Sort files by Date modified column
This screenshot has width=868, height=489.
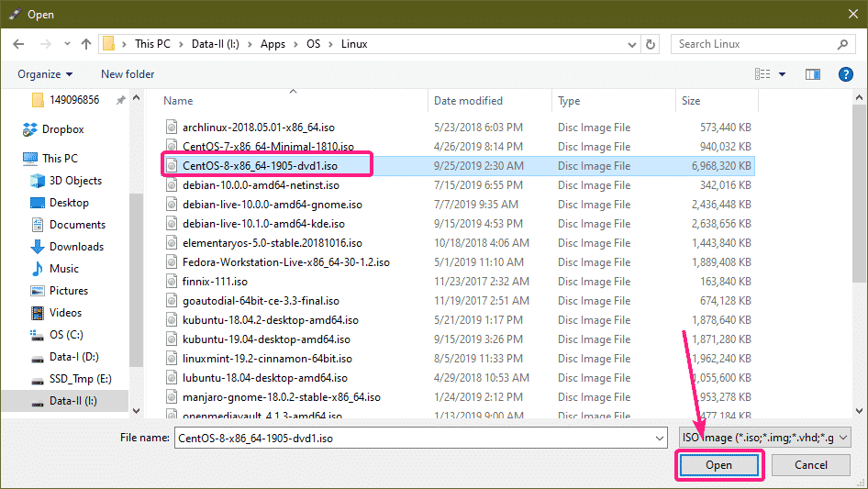[x=468, y=101]
